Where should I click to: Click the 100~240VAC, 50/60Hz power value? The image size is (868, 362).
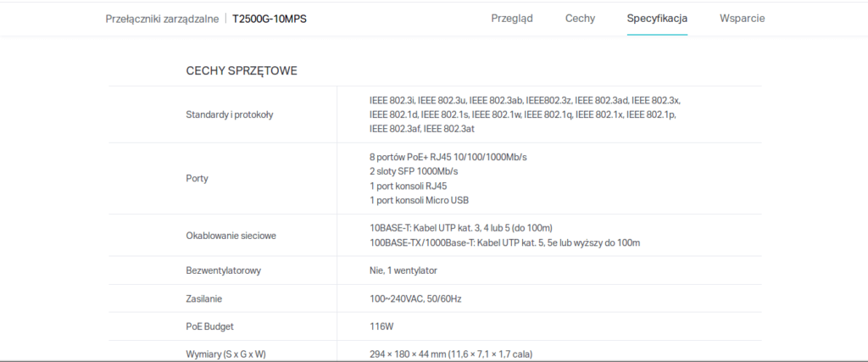pyautogui.click(x=414, y=298)
